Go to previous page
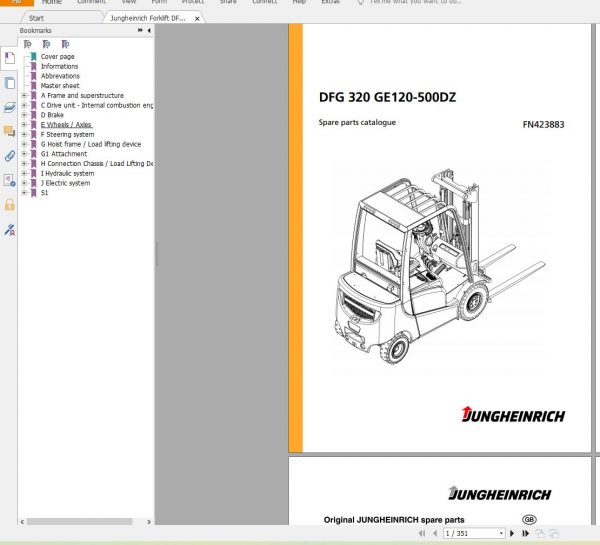Image resolution: width=600 pixels, height=545 pixels. pos(435,533)
